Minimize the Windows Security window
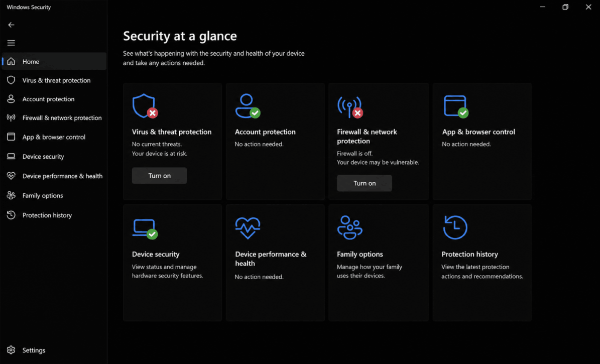 tap(542, 7)
